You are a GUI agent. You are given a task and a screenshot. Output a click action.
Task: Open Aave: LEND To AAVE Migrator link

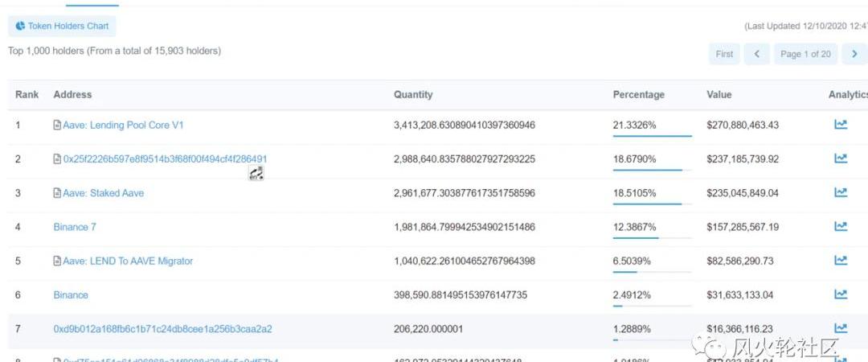(x=128, y=261)
